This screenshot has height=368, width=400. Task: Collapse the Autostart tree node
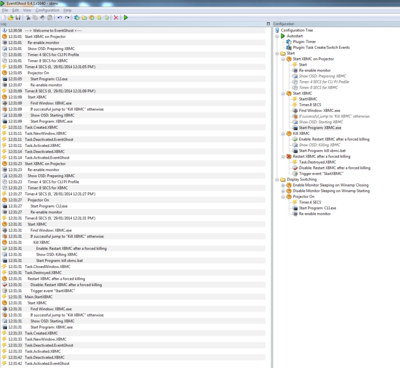coord(277,36)
